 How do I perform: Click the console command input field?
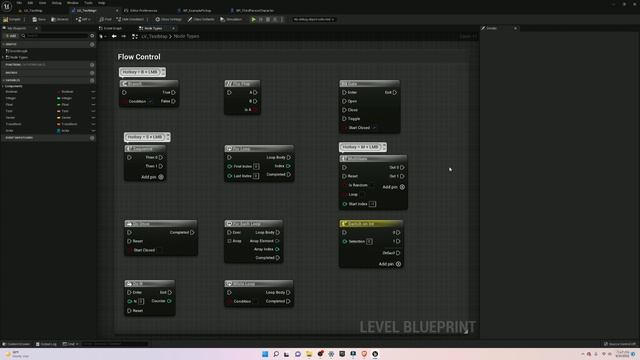(114, 344)
